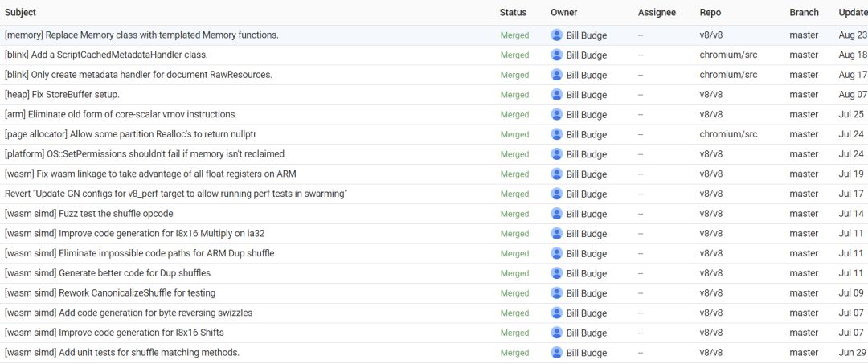This screenshot has width=868, height=364.
Task: Open change 'Allow some partition Realloc's to return nullptr'
Action: (x=131, y=134)
